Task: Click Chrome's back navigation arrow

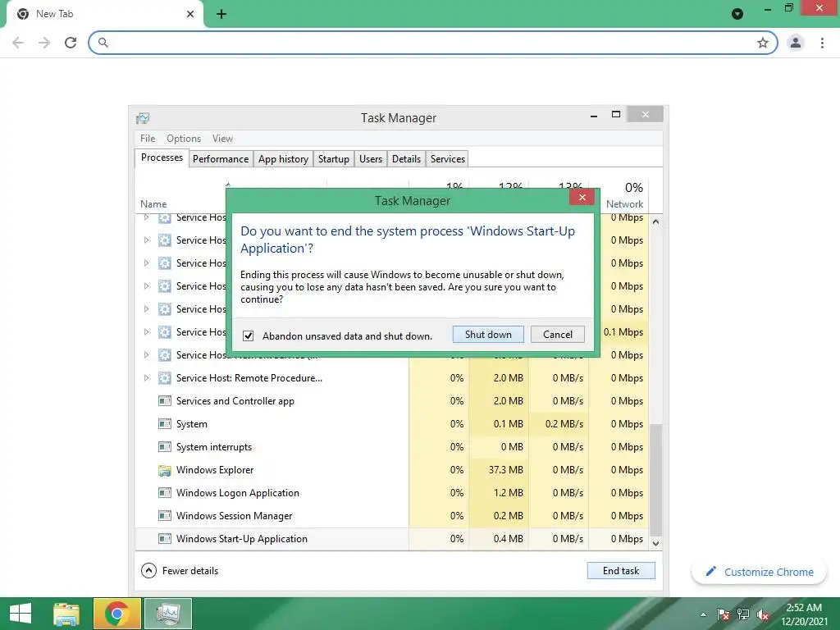Action: point(18,43)
